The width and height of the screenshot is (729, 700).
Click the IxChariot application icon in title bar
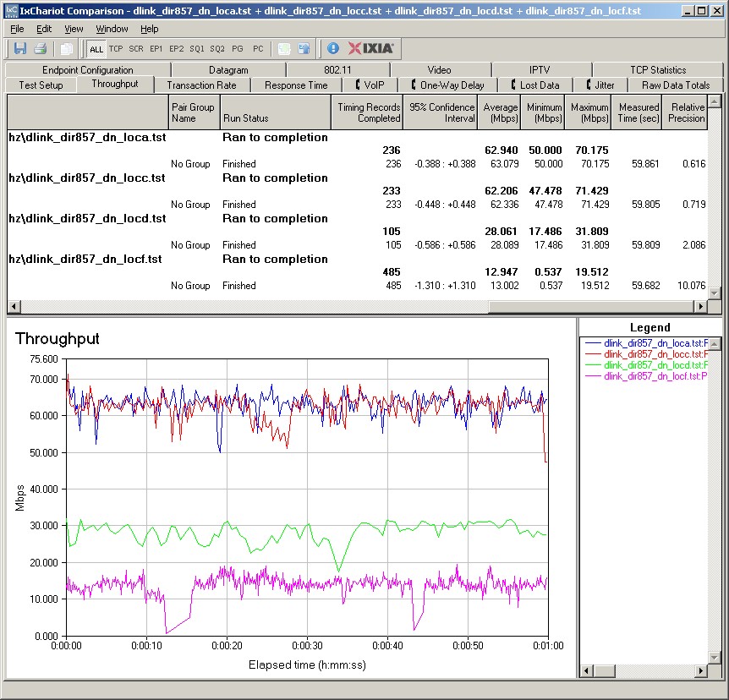pos(11,10)
